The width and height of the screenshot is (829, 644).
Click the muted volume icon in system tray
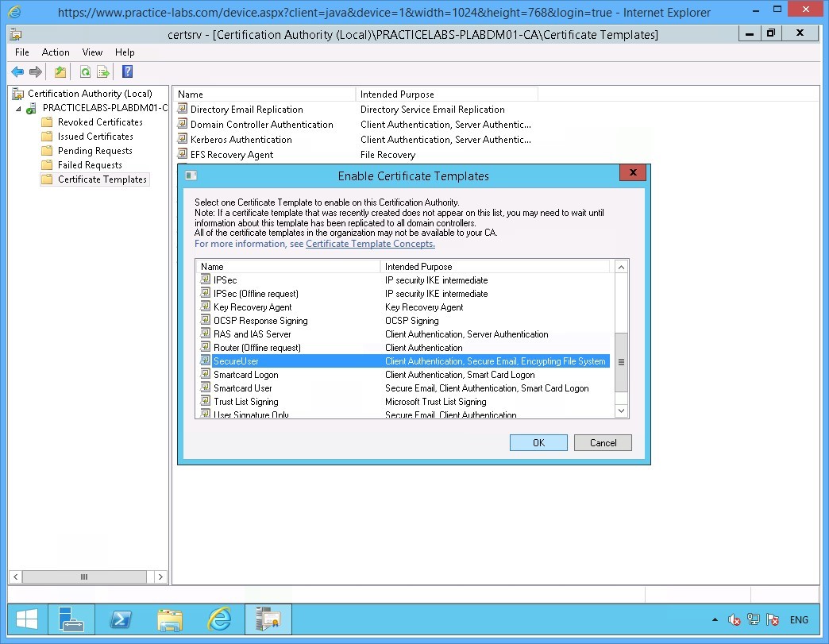733,619
